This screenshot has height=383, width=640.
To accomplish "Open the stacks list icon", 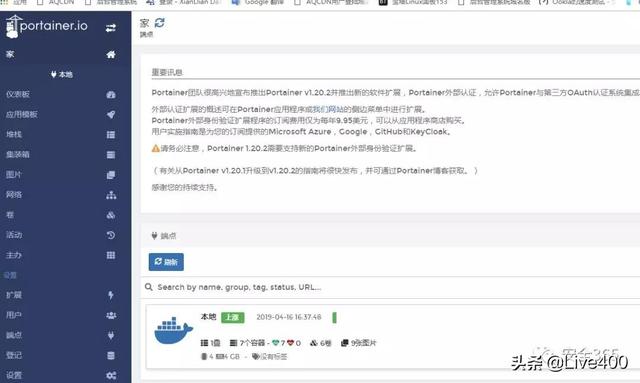I will [x=111, y=135].
